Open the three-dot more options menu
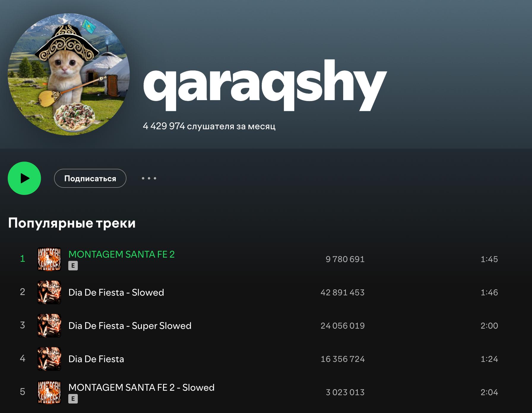This screenshot has height=413, width=532. click(149, 178)
